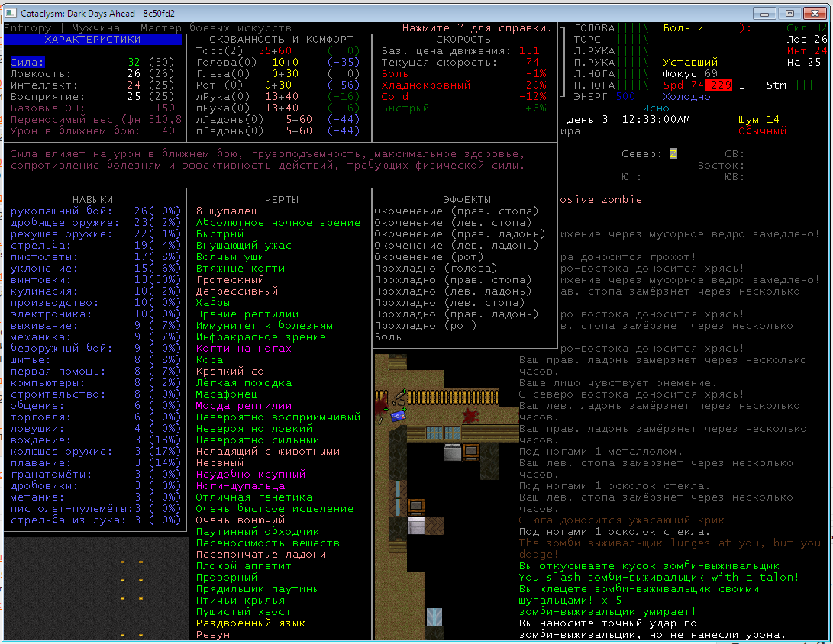
Task: Click the 'Уставший' status label
Action: [x=690, y=62]
